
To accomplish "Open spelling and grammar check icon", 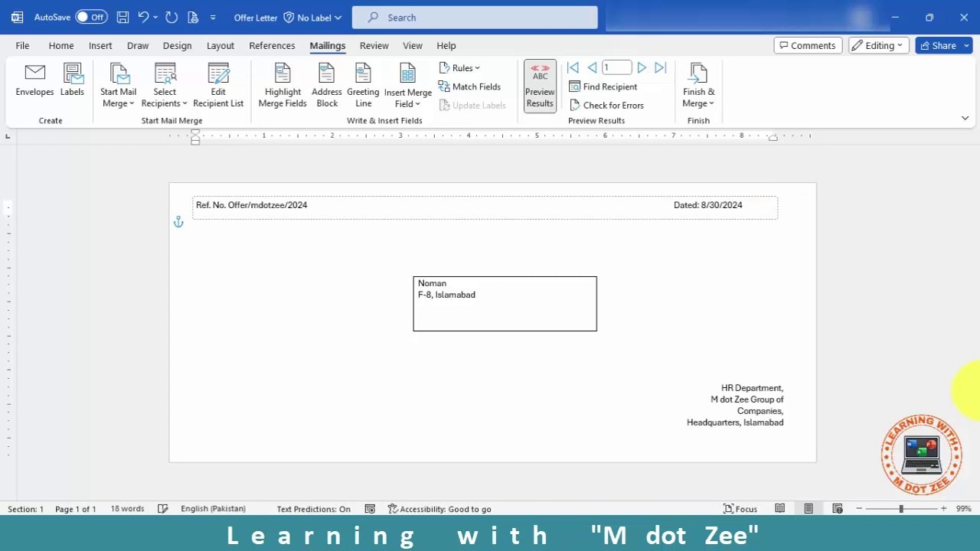I will pyautogui.click(x=162, y=509).
